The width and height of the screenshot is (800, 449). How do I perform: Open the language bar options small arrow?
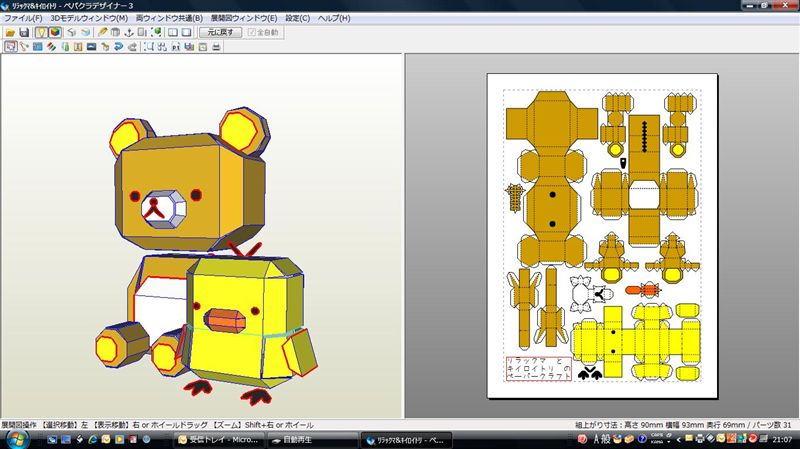click(669, 441)
